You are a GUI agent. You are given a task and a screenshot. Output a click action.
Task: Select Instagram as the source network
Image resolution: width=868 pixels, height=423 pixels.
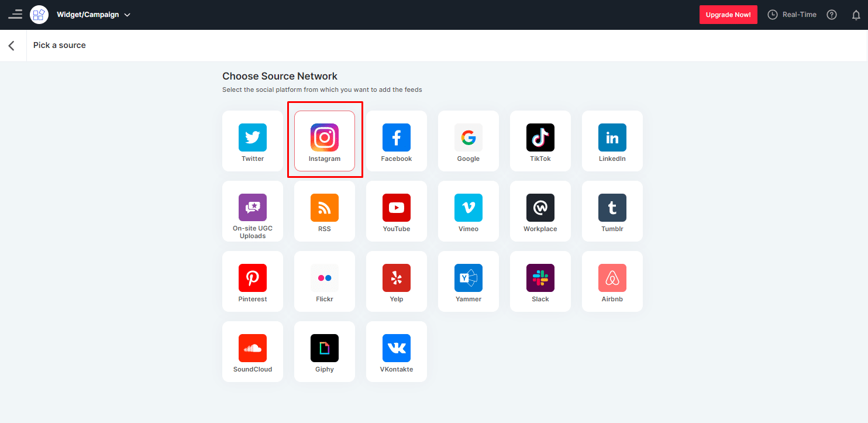(x=325, y=140)
